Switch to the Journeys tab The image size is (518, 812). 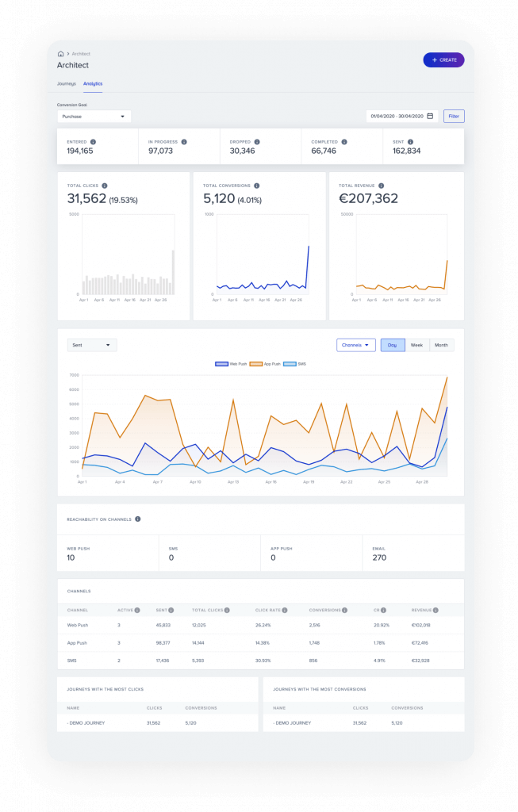pyautogui.click(x=66, y=83)
